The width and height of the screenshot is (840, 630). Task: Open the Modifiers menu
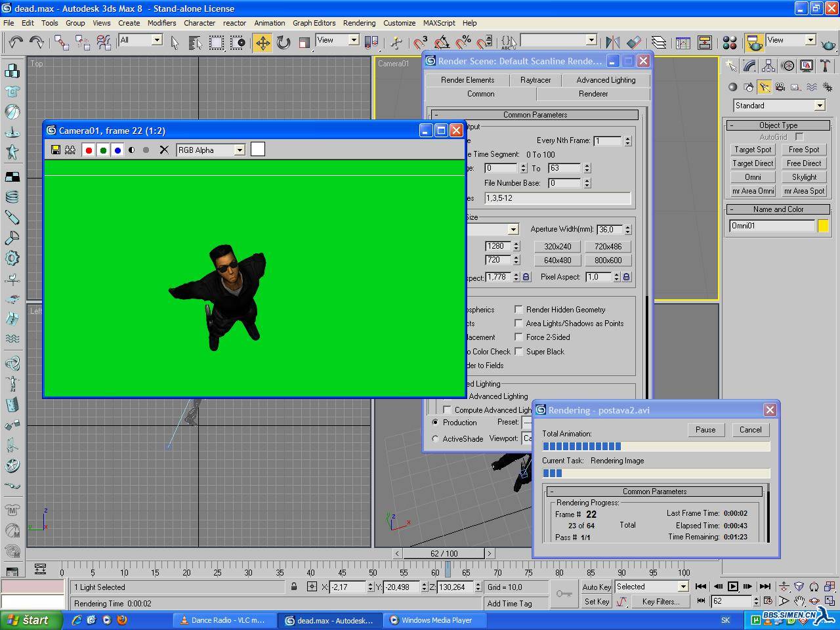(x=161, y=23)
